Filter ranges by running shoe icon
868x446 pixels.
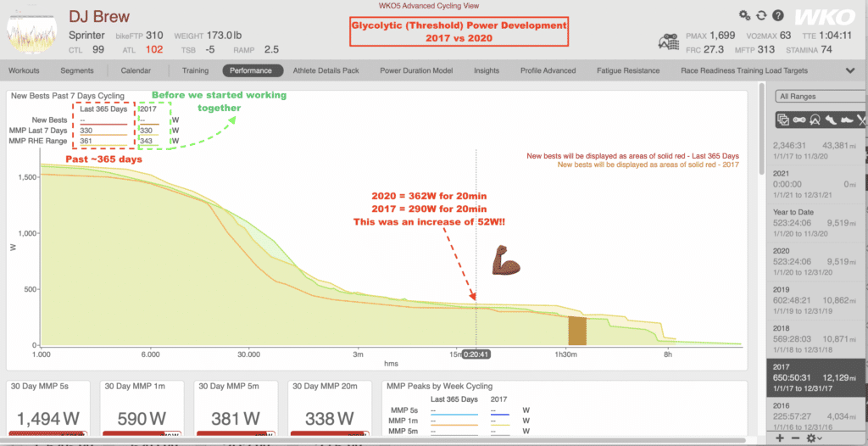click(x=831, y=119)
